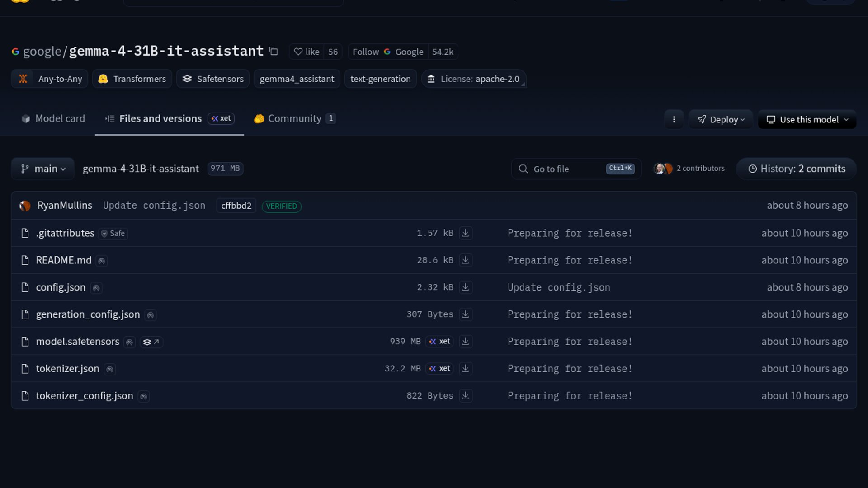The height and width of the screenshot is (488, 868).
Task: Click the gemma4_assistant tag
Action: coord(297,79)
